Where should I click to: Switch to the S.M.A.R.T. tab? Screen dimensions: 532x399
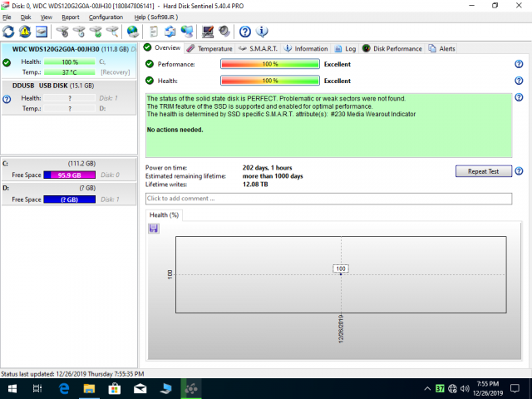[x=261, y=49]
